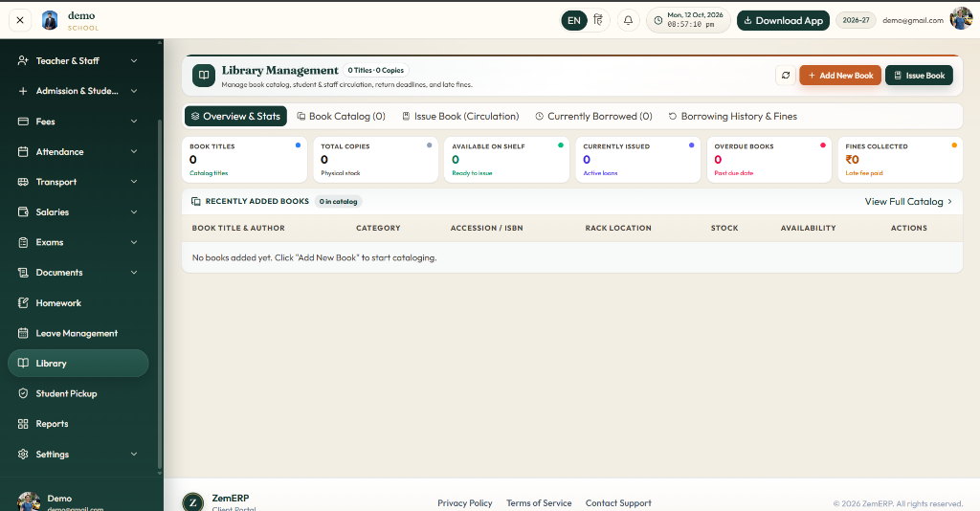This screenshot has height=511, width=980.
Task: Click the Teacher & Staff sidebar icon
Action: [x=23, y=60]
